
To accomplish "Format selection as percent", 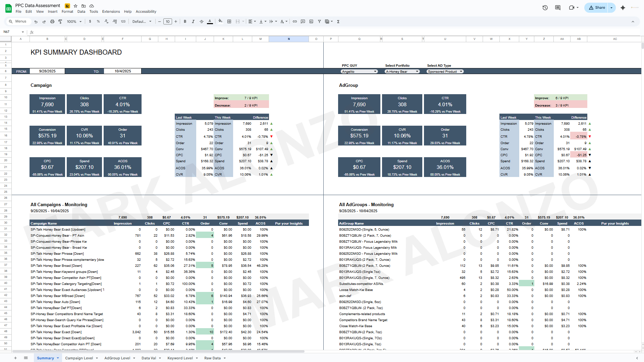I will click(x=98, y=21).
